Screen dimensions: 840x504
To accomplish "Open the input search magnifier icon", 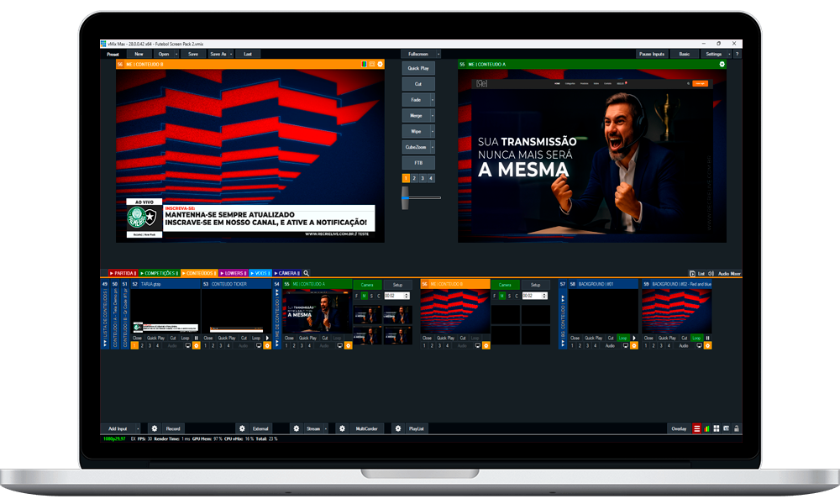I will [x=307, y=273].
